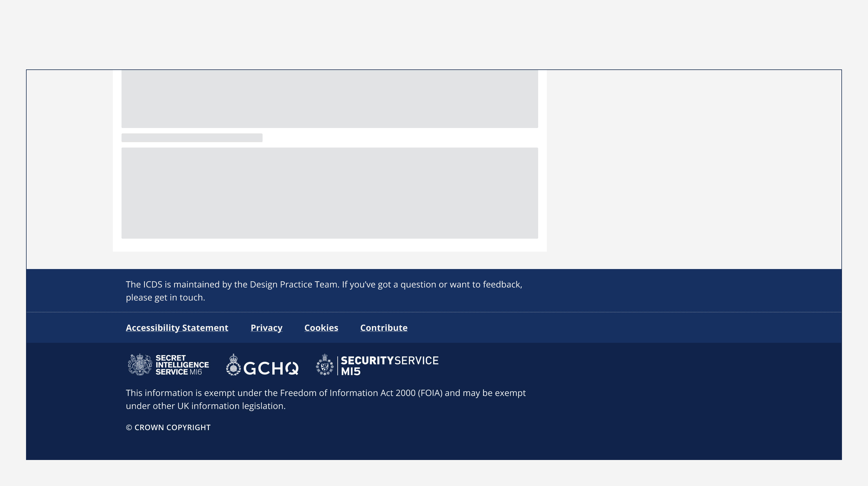Click the GCHQ logo
This screenshot has width=868, height=486.
262,365
